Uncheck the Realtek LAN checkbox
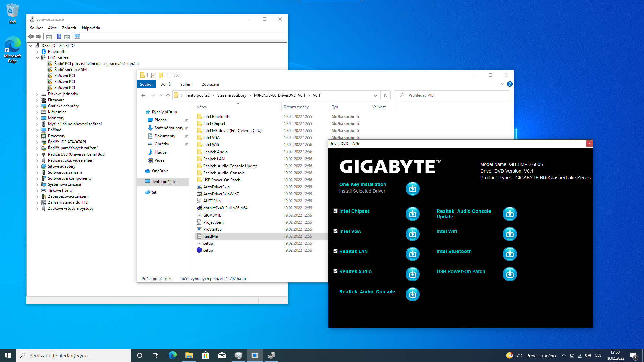This screenshot has width=644, height=362. pyautogui.click(x=335, y=251)
